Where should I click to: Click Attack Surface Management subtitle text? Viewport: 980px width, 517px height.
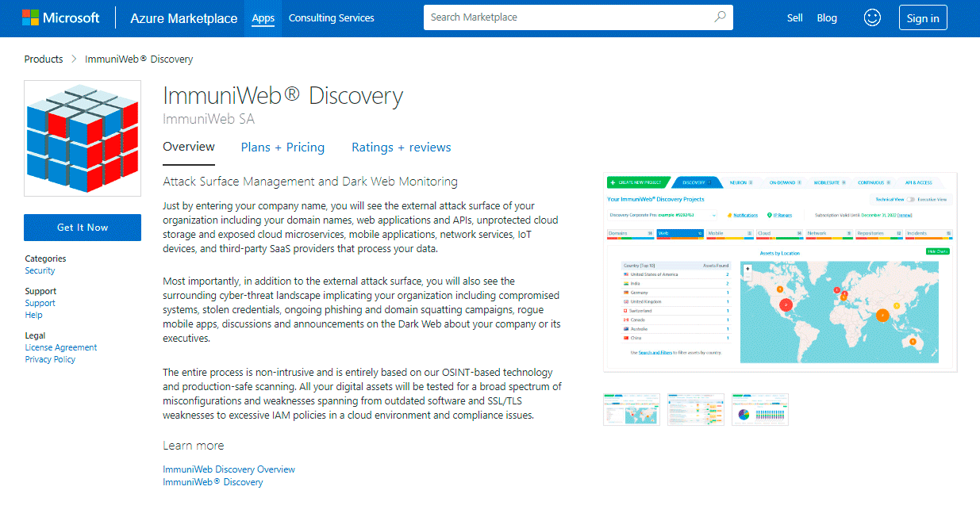pos(310,182)
